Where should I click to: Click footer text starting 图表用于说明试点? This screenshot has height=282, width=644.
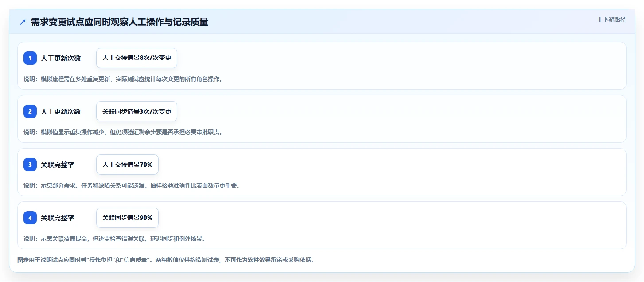(166, 260)
